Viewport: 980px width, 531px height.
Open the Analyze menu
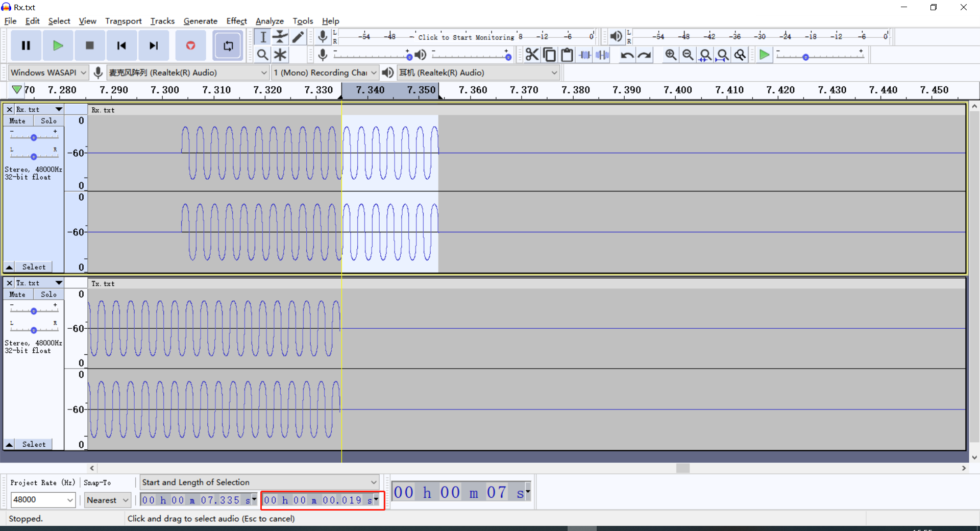[x=269, y=21]
